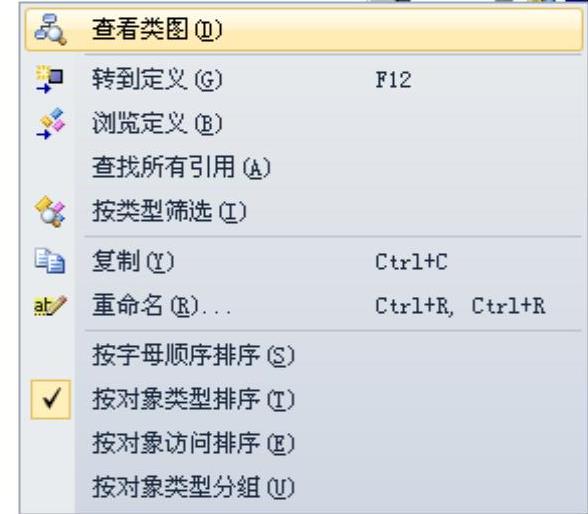Click the Ctrl+R, Ctrl+R shortcut hint
Screen dimensions: 588x514
click(x=460, y=306)
